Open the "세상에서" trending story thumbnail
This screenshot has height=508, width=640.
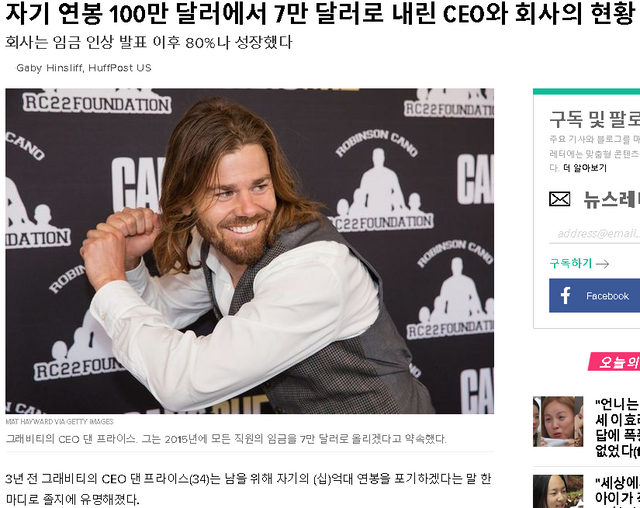pyautogui.click(x=558, y=491)
